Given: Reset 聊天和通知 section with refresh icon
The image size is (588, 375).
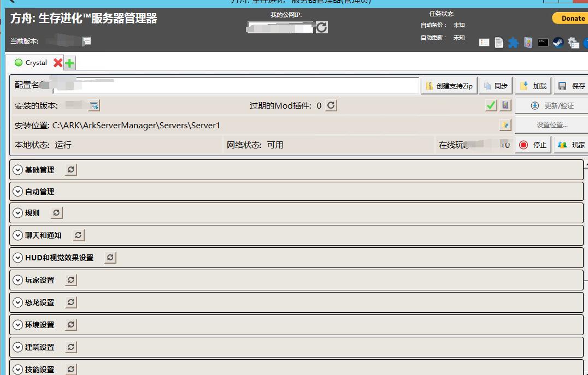Looking at the screenshot, I should [78, 235].
